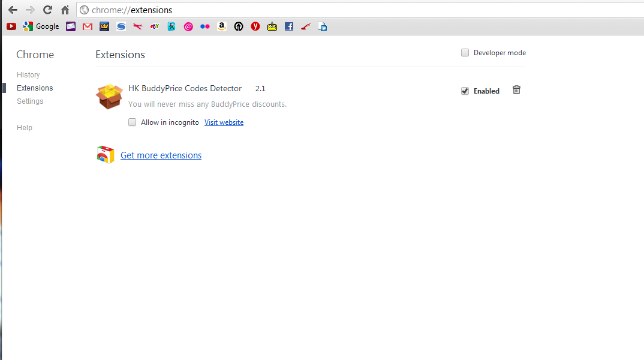Image resolution: width=644 pixels, height=360 pixels.
Task: Open the gold crown bookmark
Action: (104, 27)
